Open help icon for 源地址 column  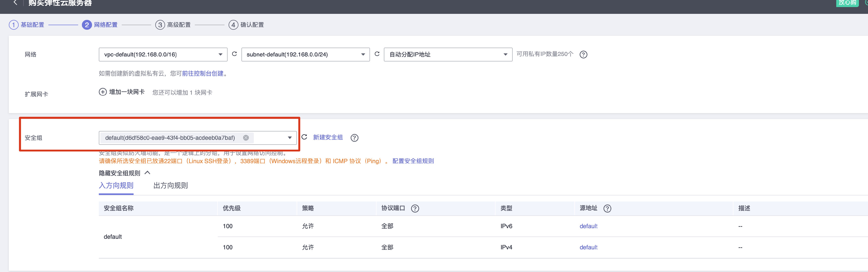[607, 208]
